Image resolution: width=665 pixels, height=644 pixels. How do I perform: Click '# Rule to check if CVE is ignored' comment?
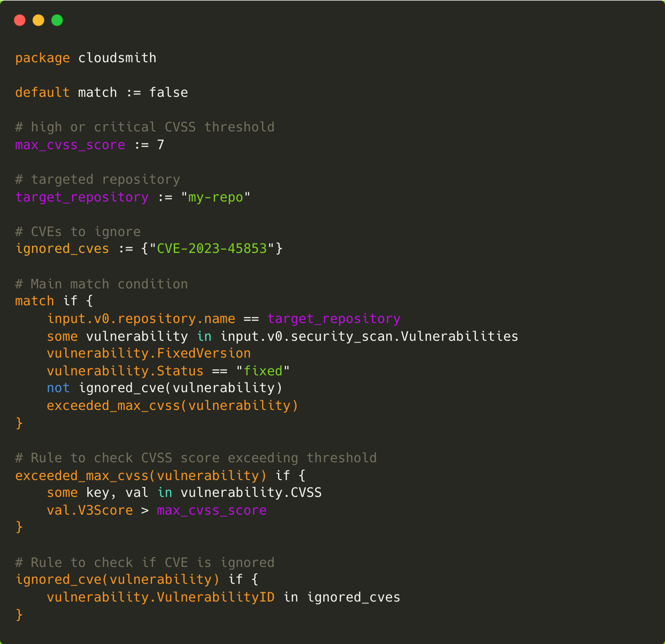145,563
